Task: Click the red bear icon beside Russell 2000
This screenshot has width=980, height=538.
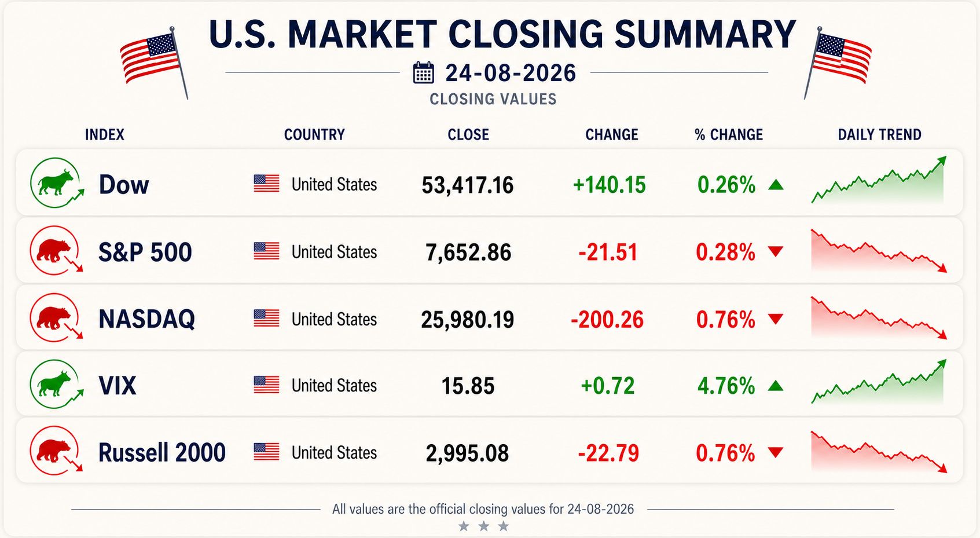Action: [x=57, y=451]
